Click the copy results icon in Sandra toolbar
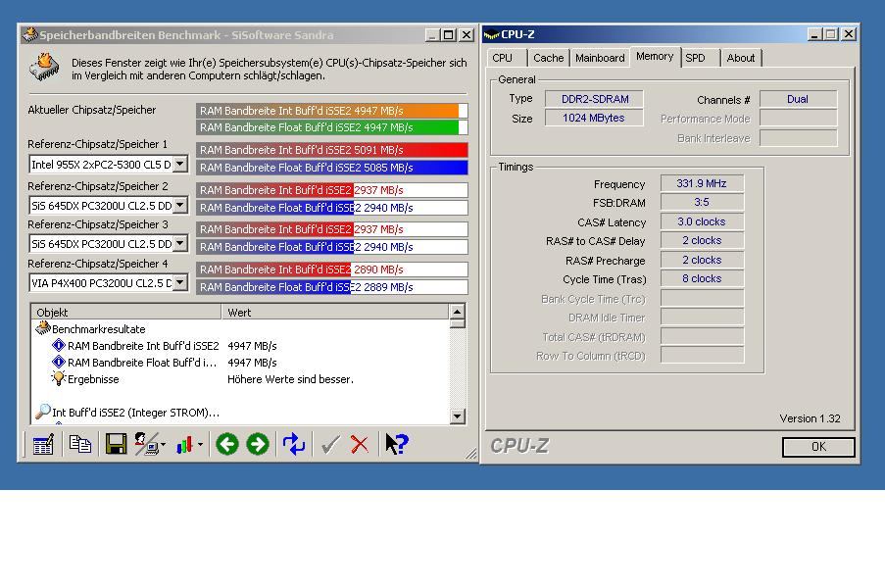The width and height of the screenshot is (885, 588). tap(80, 445)
